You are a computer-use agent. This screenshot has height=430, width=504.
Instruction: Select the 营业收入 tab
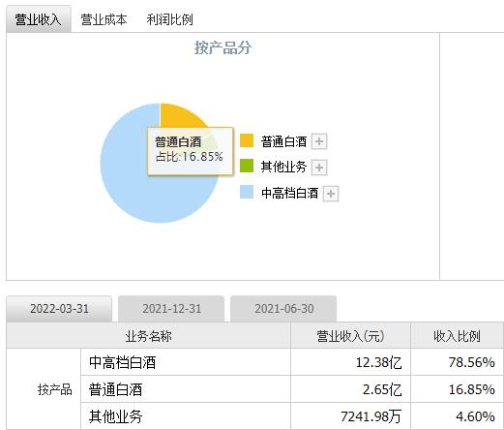click(39, 19)
